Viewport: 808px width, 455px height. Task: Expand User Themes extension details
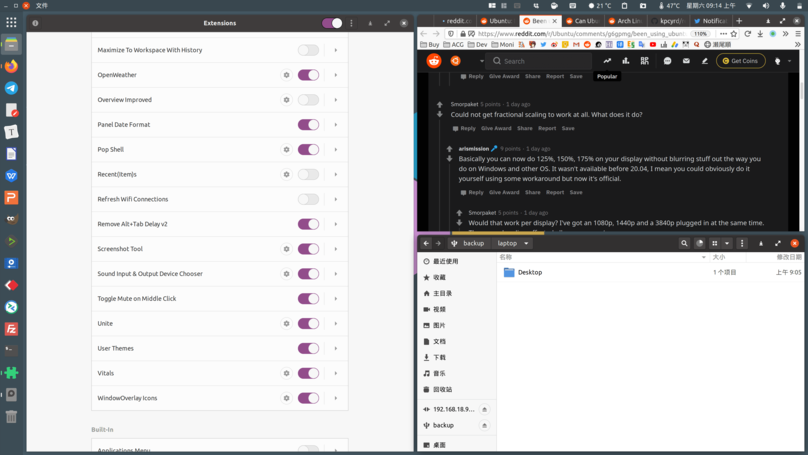coord(336,348)
